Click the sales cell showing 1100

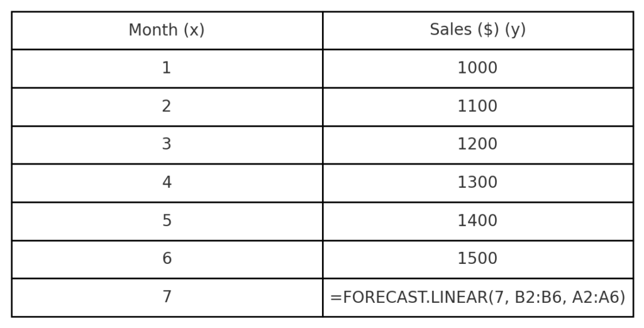pyautogui.click(x=477, y=106)
